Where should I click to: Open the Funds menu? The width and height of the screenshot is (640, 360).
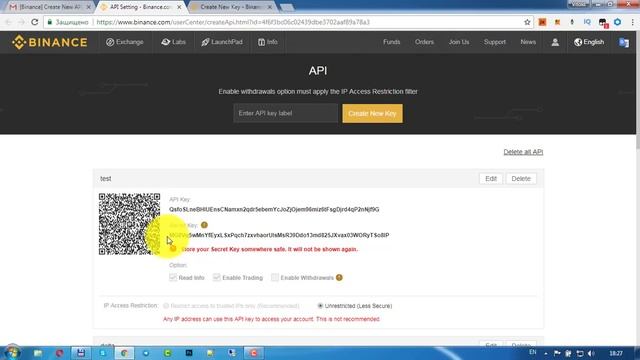point(391,42)
